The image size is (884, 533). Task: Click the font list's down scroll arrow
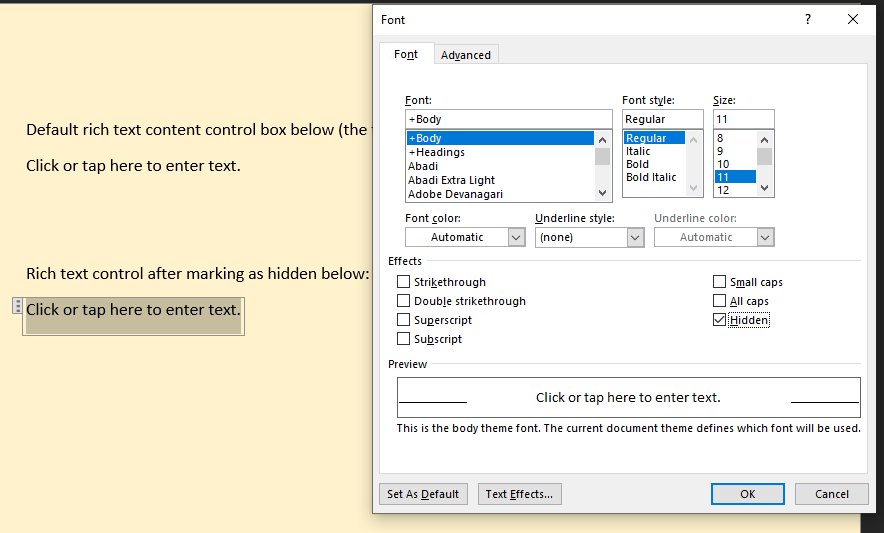603,193
